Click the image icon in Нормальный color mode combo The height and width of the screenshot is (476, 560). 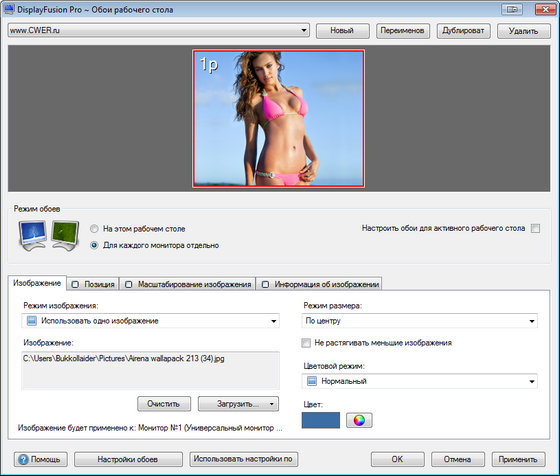[312, 381]
